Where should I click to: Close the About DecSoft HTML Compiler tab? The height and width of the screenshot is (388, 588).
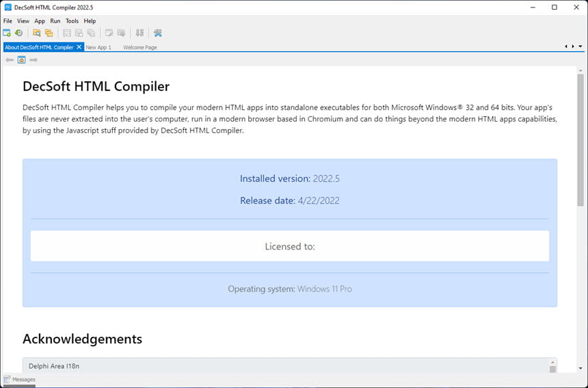click(x=79, y=47)
